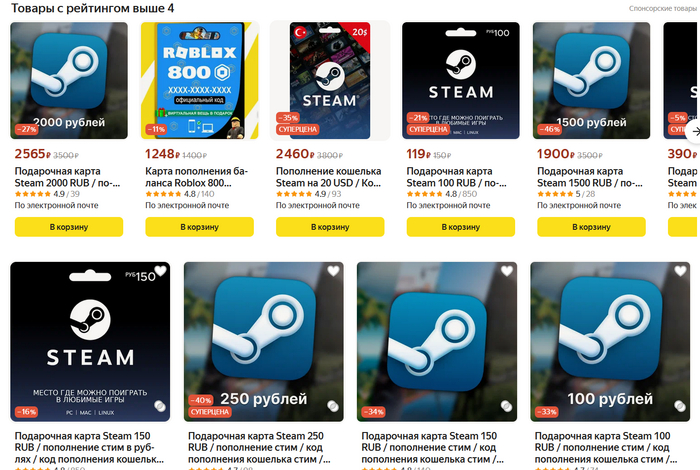Open Пополнение кошелька Steam на 20 USD link
Screen dimensions: 700x470
click(328, 177)
